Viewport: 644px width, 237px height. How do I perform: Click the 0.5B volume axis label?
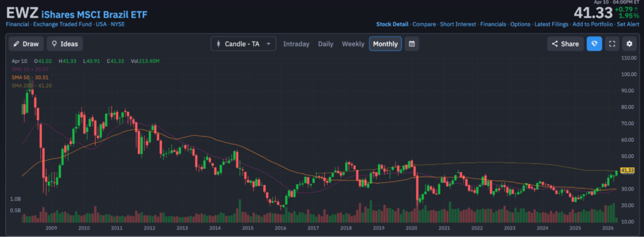[15, 211]
